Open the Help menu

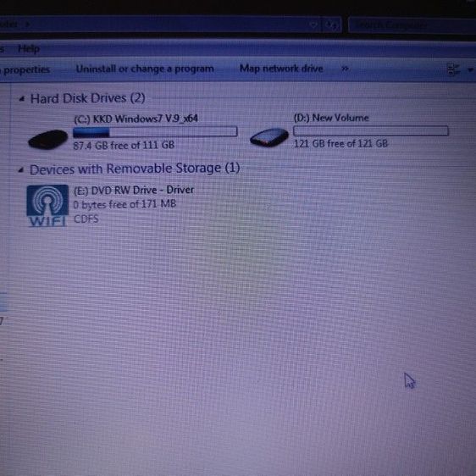point(29,48)
